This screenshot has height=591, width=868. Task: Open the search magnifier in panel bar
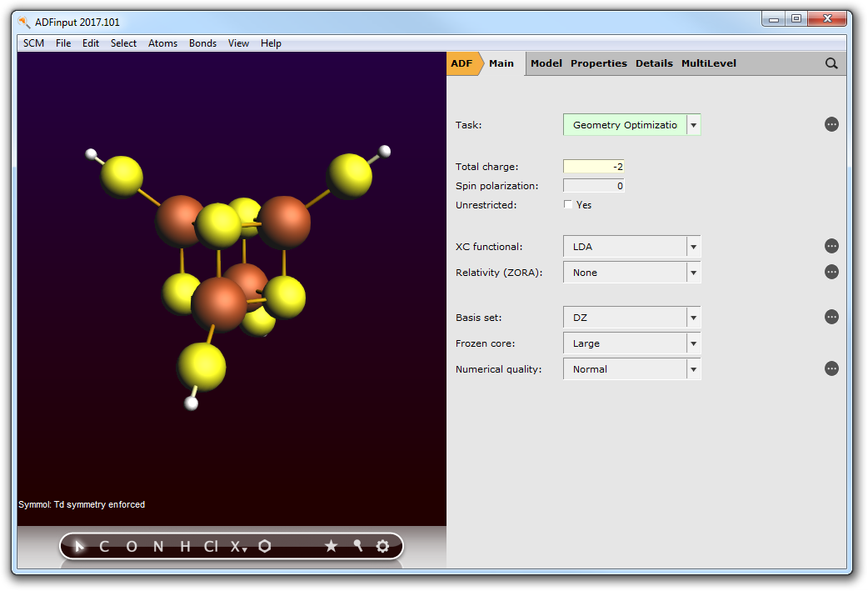[x=831, y=63]
